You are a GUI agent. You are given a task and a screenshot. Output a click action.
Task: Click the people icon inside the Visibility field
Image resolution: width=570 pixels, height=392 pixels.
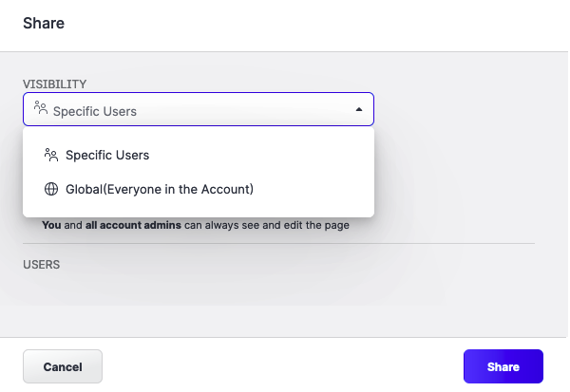point(40,109)
